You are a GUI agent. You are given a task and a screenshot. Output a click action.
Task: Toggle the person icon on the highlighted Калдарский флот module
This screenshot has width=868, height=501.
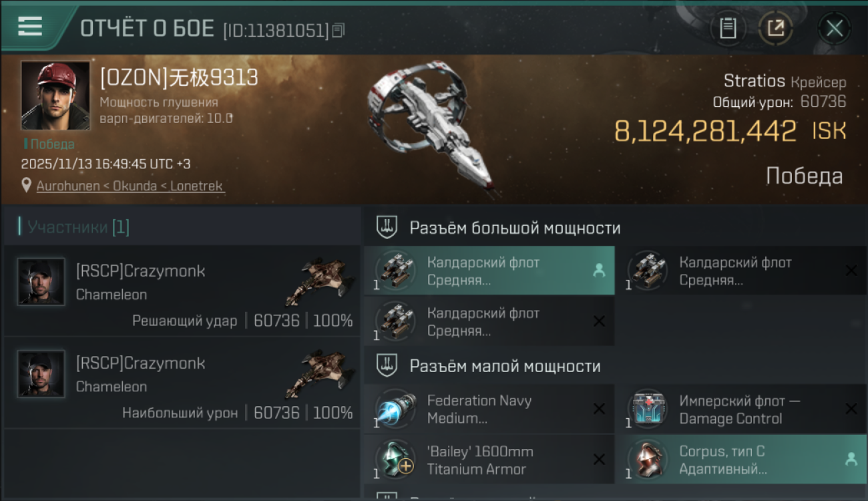pyautogui.click(x=599, y=270)
